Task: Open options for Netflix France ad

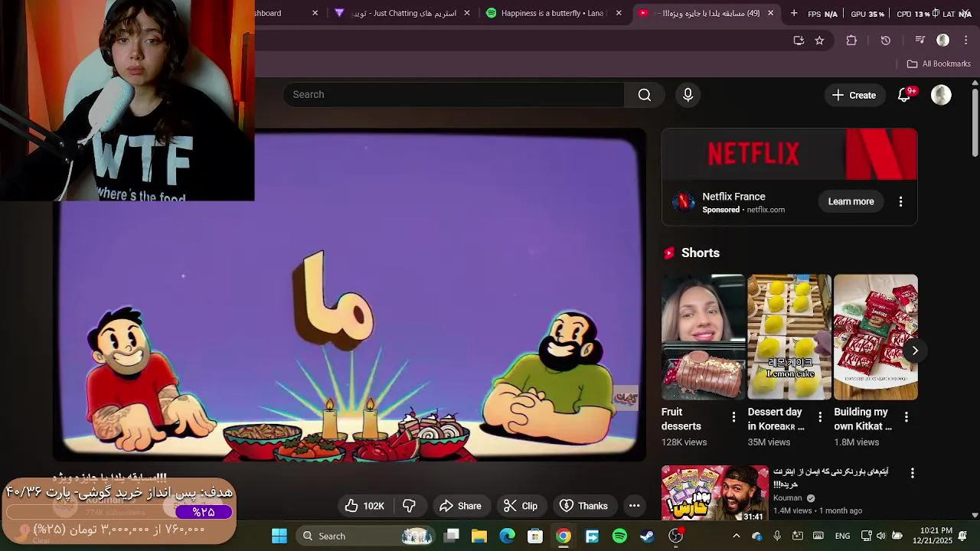Action: point(900,202)
